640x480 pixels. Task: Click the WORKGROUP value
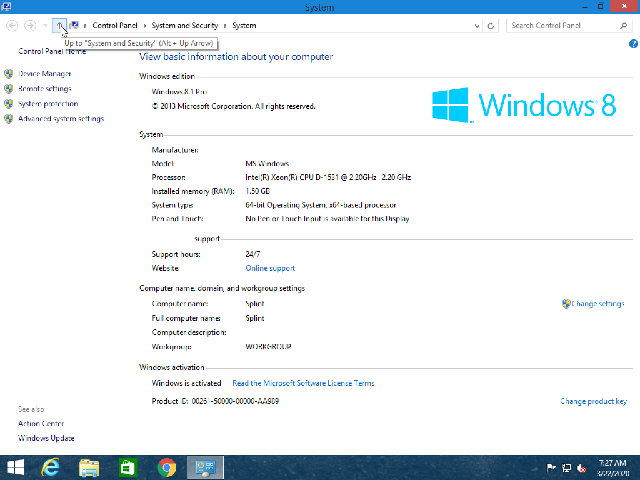(x=268, y=347)
